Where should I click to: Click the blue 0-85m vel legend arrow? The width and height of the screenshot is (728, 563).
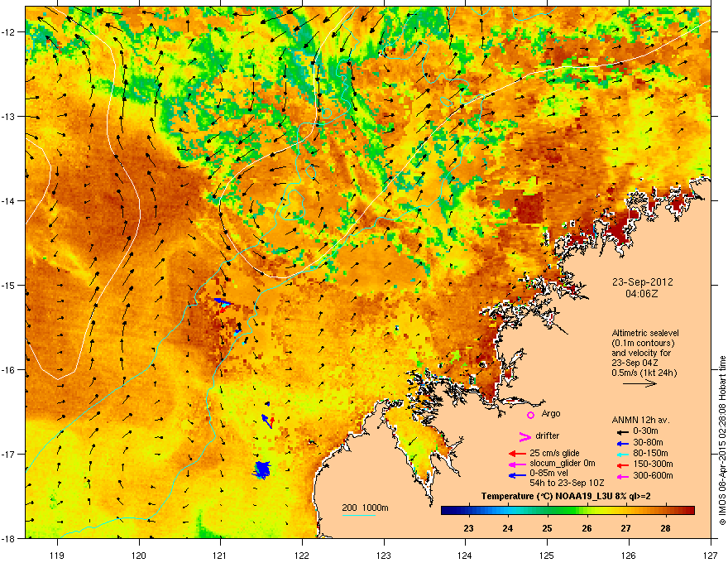point(517,475)
